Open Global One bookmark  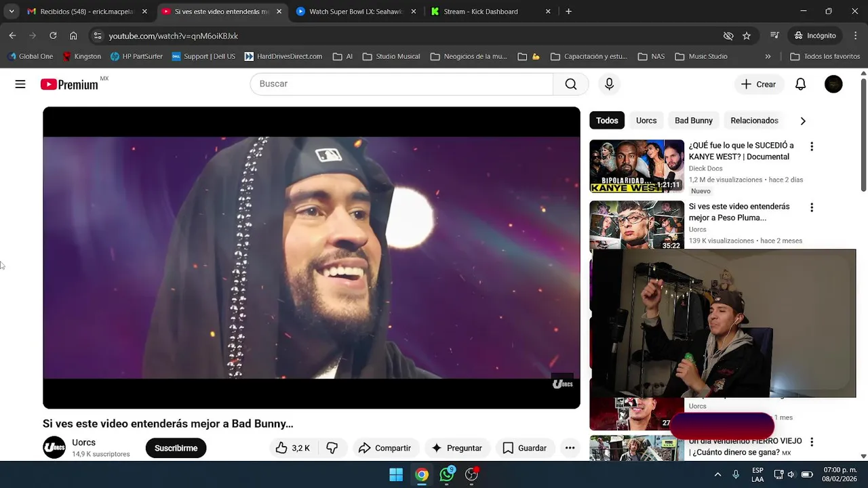click(x=29, y=56)
